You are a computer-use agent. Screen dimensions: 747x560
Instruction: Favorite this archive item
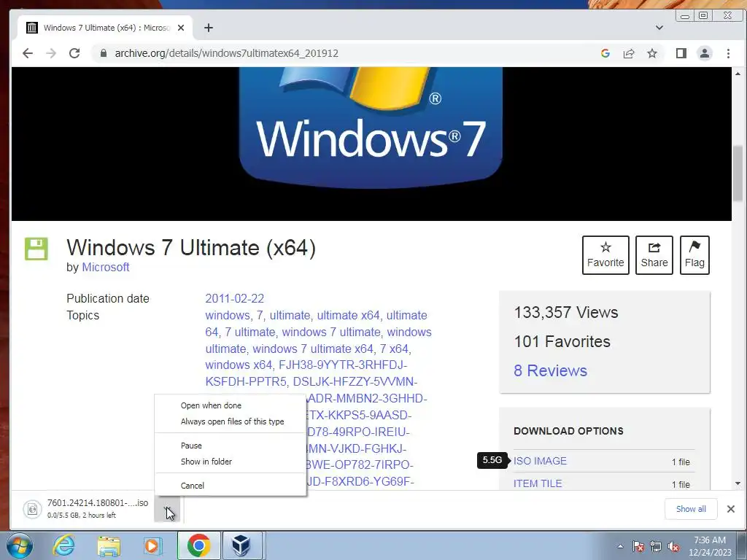(605, 255)
